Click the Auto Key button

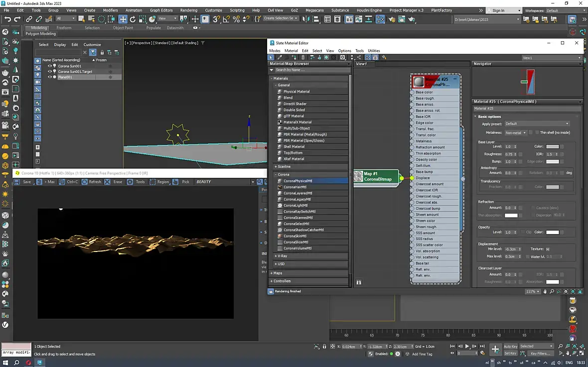(510, 346)
